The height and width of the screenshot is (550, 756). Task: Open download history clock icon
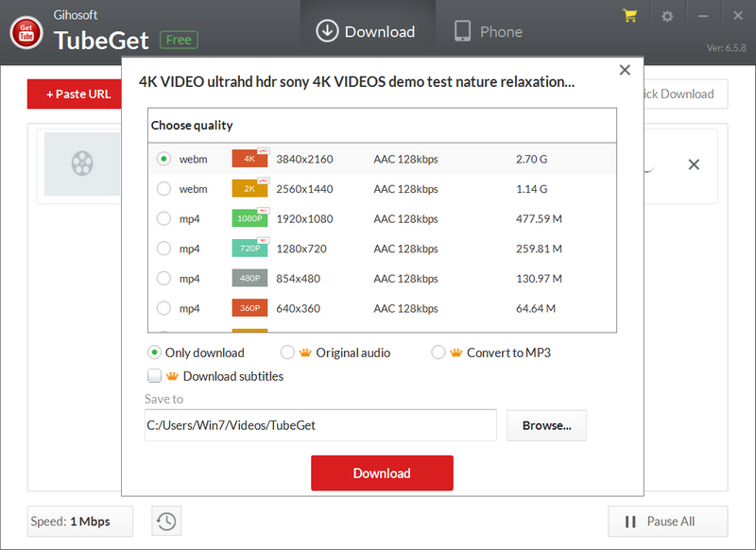click(166, 521)
